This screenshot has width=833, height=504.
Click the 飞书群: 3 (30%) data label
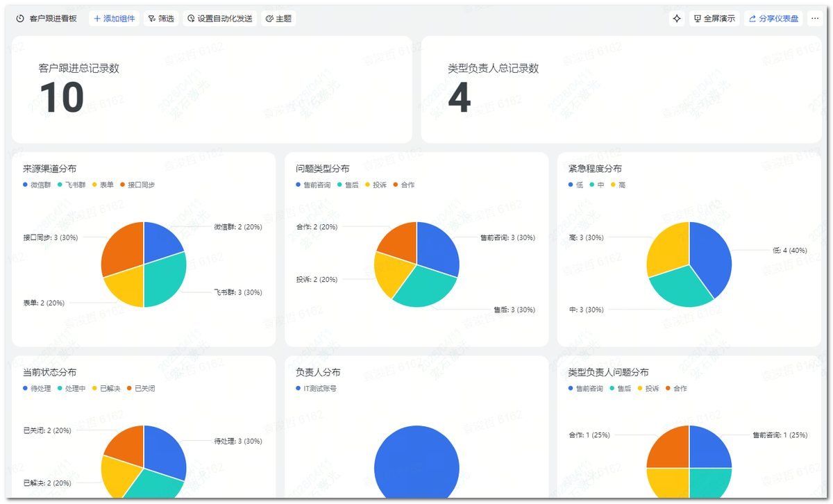tap(237, 292)
